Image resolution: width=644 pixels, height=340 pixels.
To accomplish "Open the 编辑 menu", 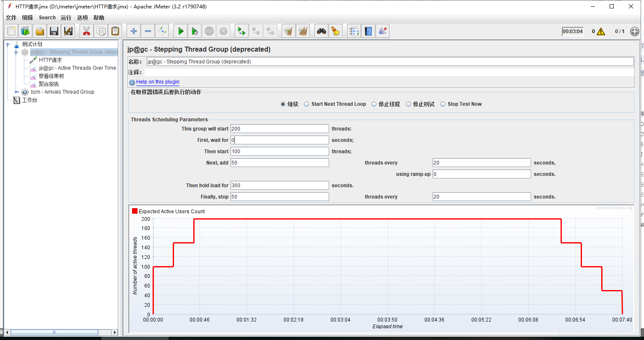I will pos(27,18).
